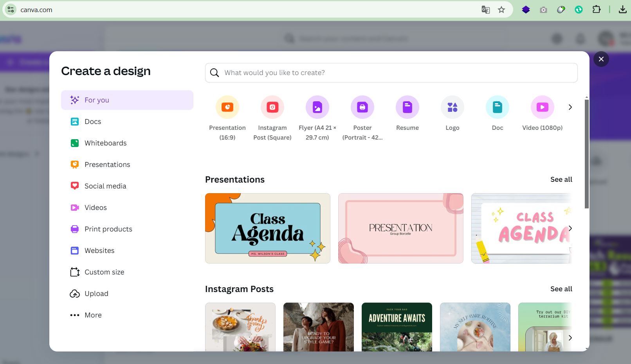Screen dimensions: 631x364
Task: Click See all next to Presentations
Action: (561, 179)
